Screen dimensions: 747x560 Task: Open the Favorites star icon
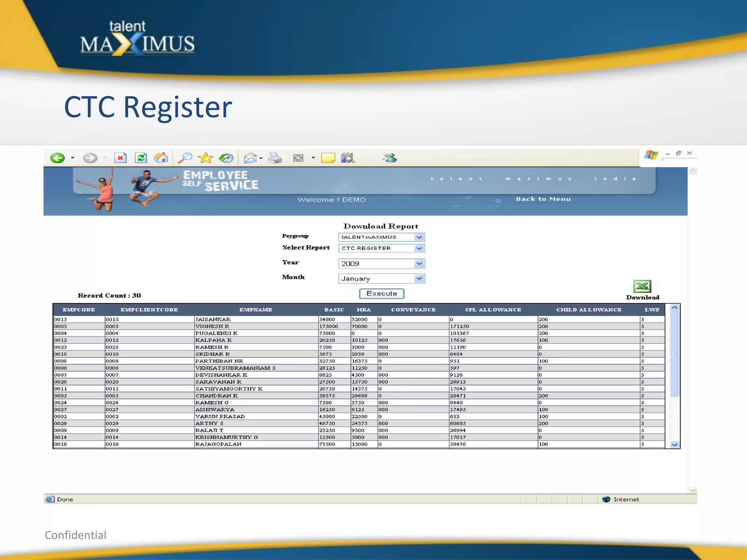pos(206,158)
